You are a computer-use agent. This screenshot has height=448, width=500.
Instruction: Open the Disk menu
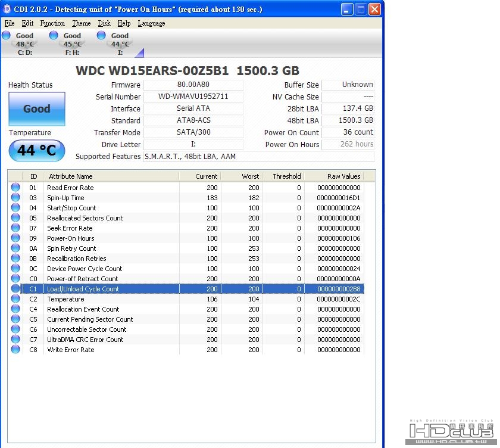(x=104, y=23)
